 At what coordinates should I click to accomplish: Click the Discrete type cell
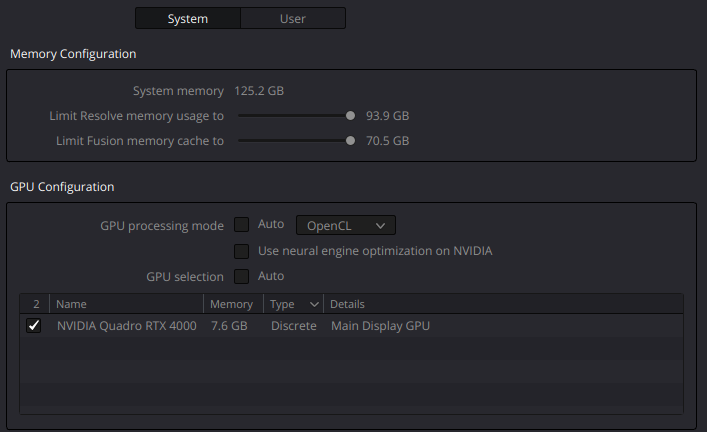[x=293, y=326]
